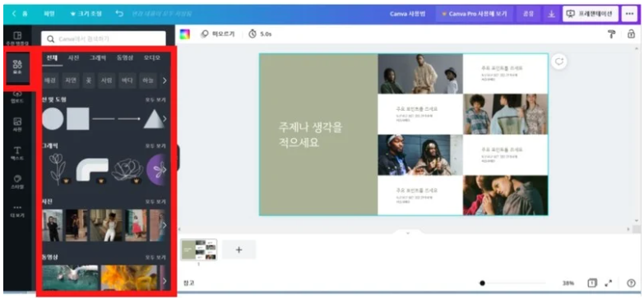
Task: Open the Elements (요소) sidebar panel
Action: click(x=17, y=67)
